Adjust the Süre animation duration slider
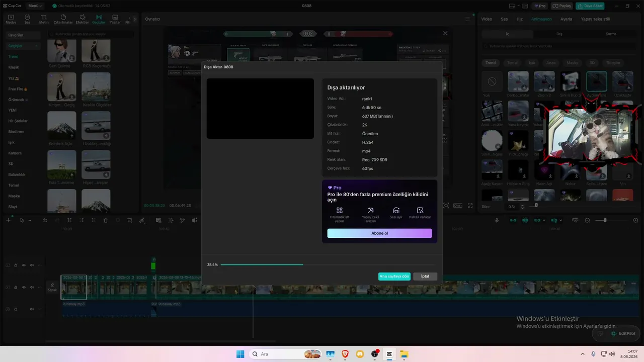The image size is (644, 362). [x=583, y=205]
